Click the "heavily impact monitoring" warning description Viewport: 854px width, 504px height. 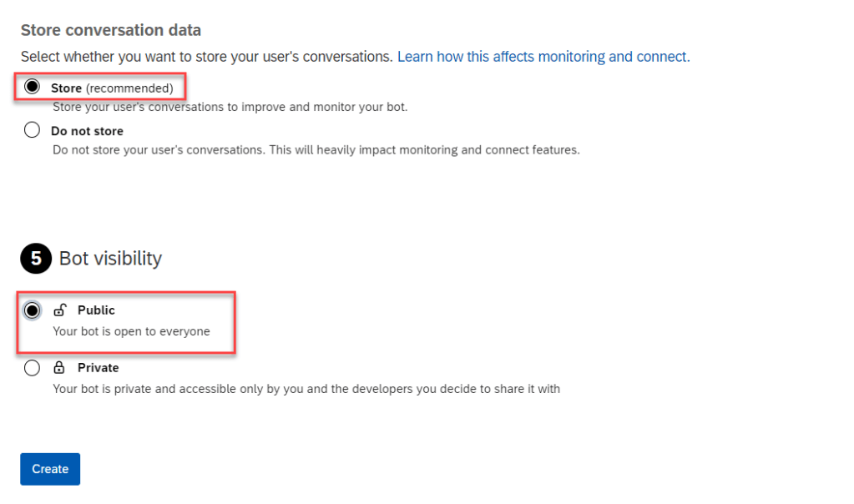pyautogui.click(x=316, y=150)
